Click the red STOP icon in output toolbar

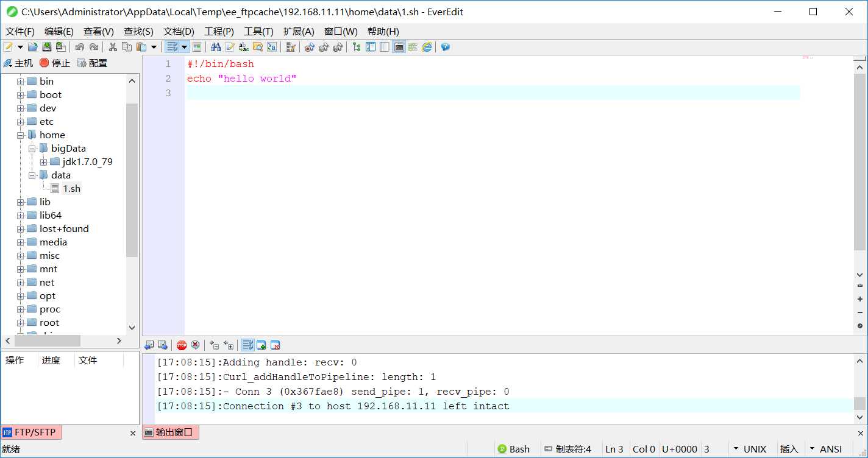point(182,345)
